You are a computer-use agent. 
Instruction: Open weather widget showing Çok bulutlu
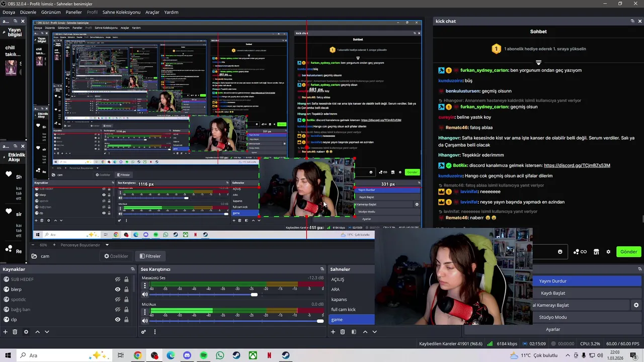coord(534,355)
